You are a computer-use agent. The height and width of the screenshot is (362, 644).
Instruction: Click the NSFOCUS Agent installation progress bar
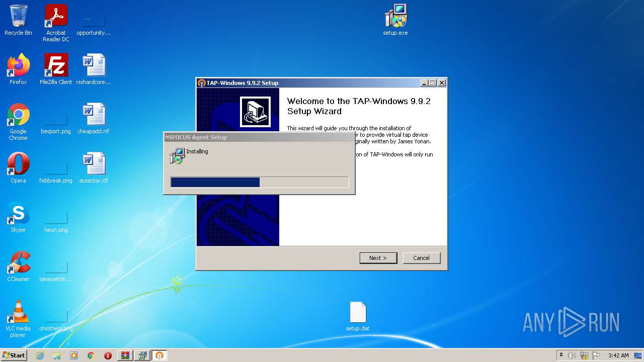pos(260,182)
